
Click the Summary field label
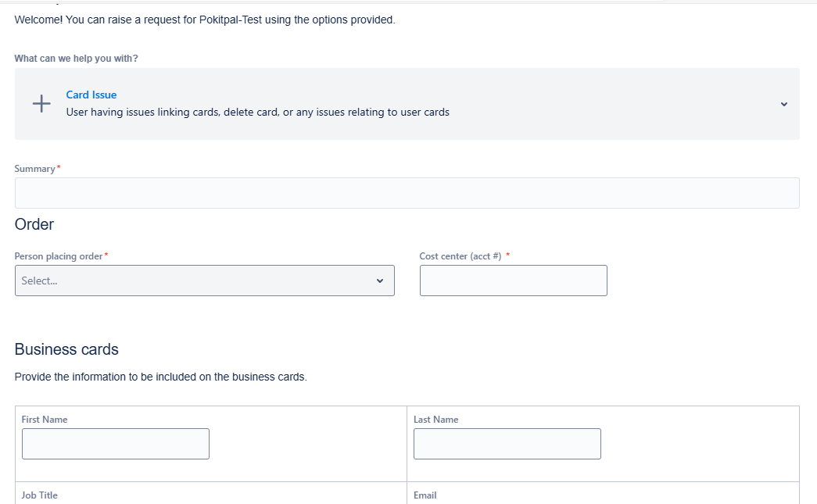(x=35, y=169)
